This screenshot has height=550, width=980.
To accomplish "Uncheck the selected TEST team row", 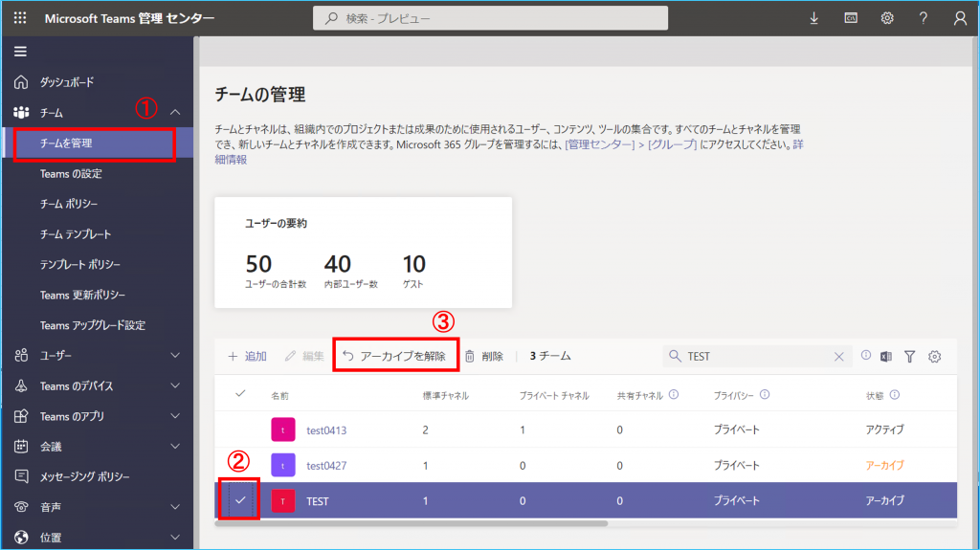I will (239, 500).
